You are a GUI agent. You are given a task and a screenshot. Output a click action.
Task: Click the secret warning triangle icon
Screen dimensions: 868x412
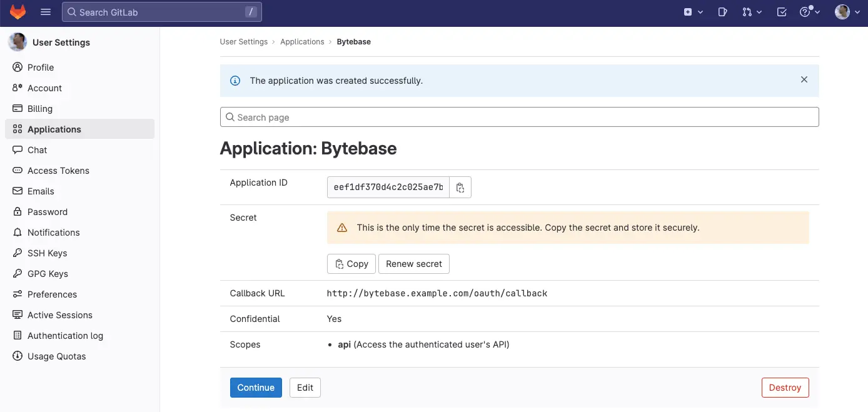click(x=342, y=228)
